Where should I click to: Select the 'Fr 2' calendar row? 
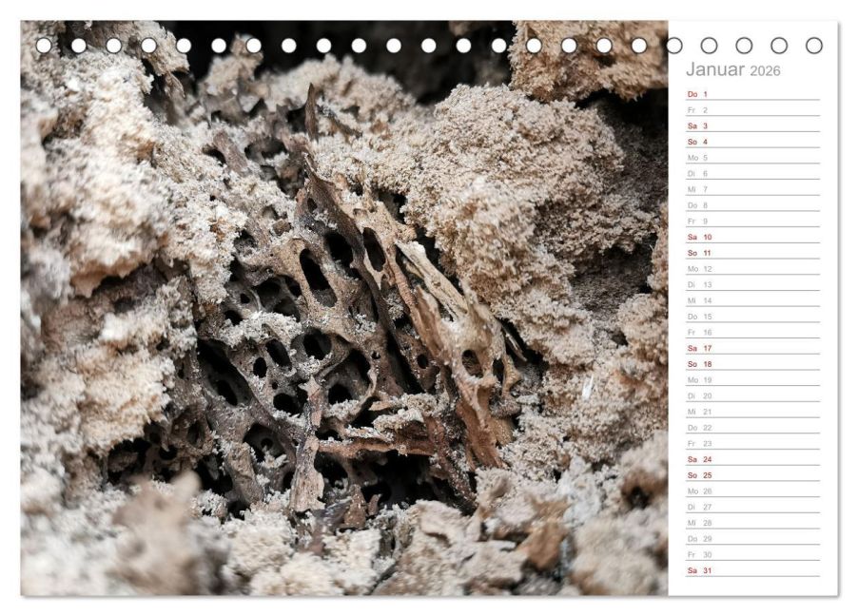coord(753,110)
